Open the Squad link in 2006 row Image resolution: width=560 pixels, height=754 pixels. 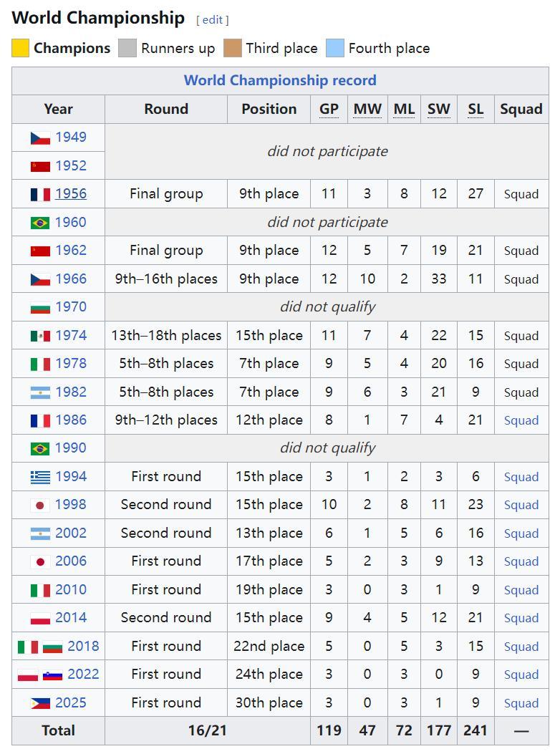pyautogui.click(x=521, y=562)
